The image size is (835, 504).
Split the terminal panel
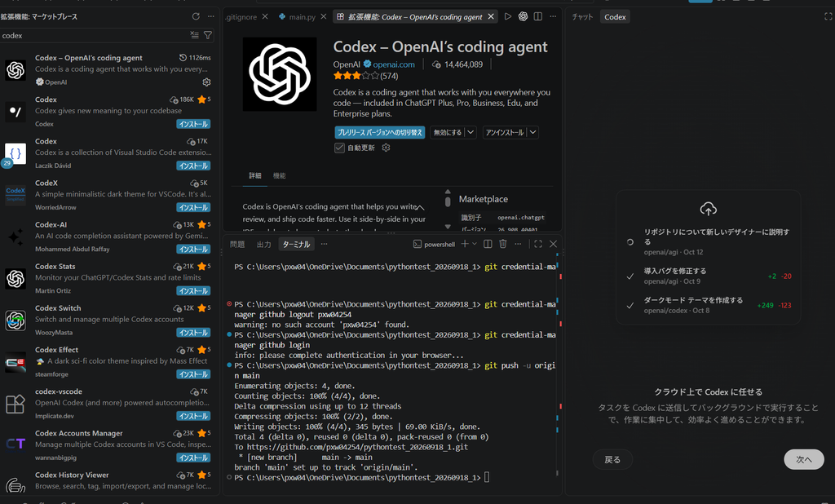(488, 244)
